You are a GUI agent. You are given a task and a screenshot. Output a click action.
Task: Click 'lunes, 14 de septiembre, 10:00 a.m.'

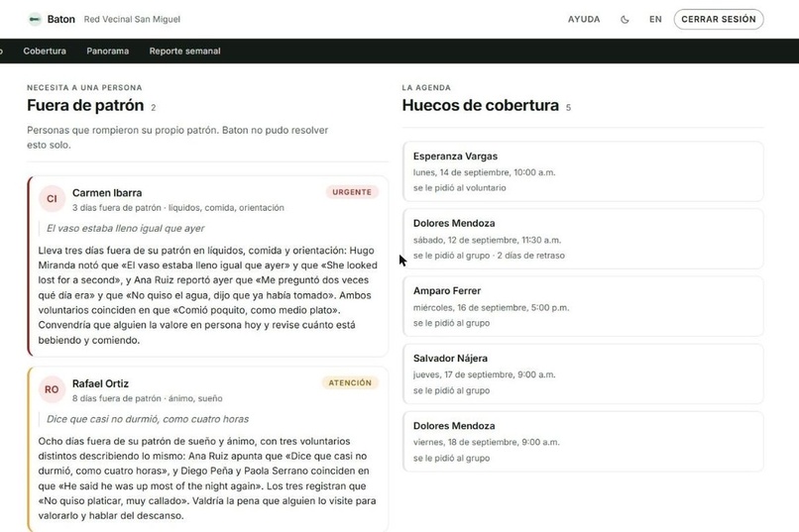click(484, 172)
